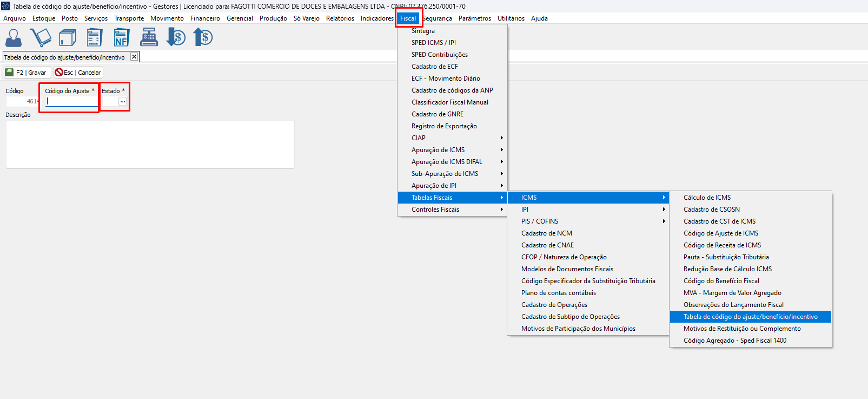Click the product box icon
The height and width of the screenshot is (399, 868).
click(x=68, y=38)
